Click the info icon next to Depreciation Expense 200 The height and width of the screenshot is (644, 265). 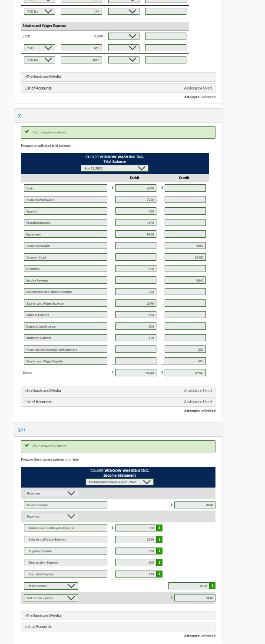pos(159,562)
